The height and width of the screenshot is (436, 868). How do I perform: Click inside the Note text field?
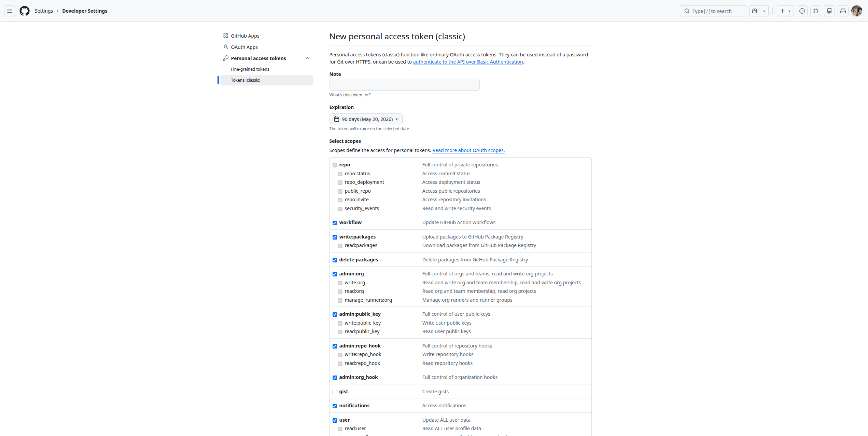click(404, 85)
